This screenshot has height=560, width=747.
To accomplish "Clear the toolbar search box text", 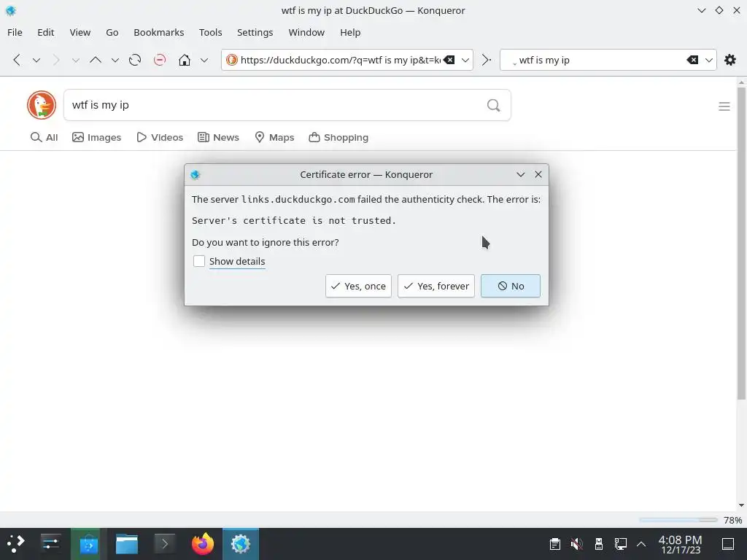I will click(x=692, y=60).
